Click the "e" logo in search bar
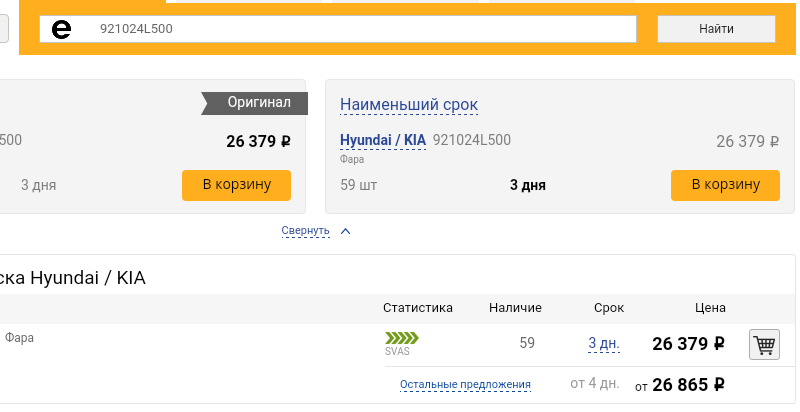The height and width of the screenshot is (412, 800). pyautogui.click(x=62, y=30)
